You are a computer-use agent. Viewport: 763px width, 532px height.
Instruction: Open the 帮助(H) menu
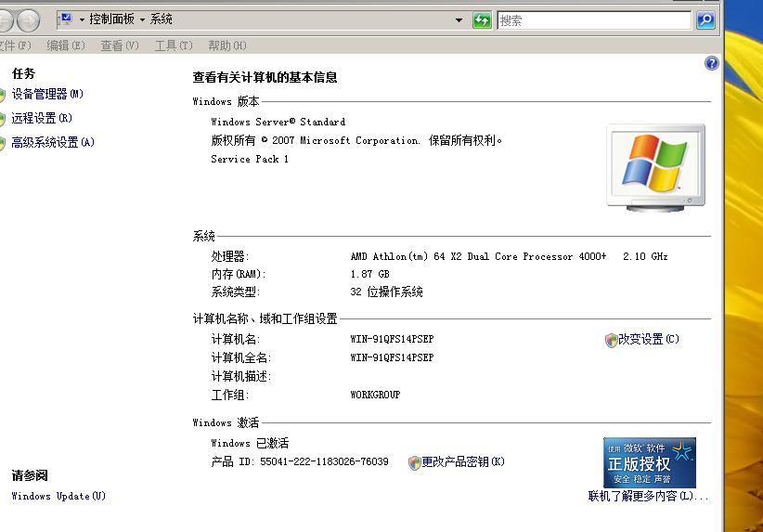click(x=227, y=45)
